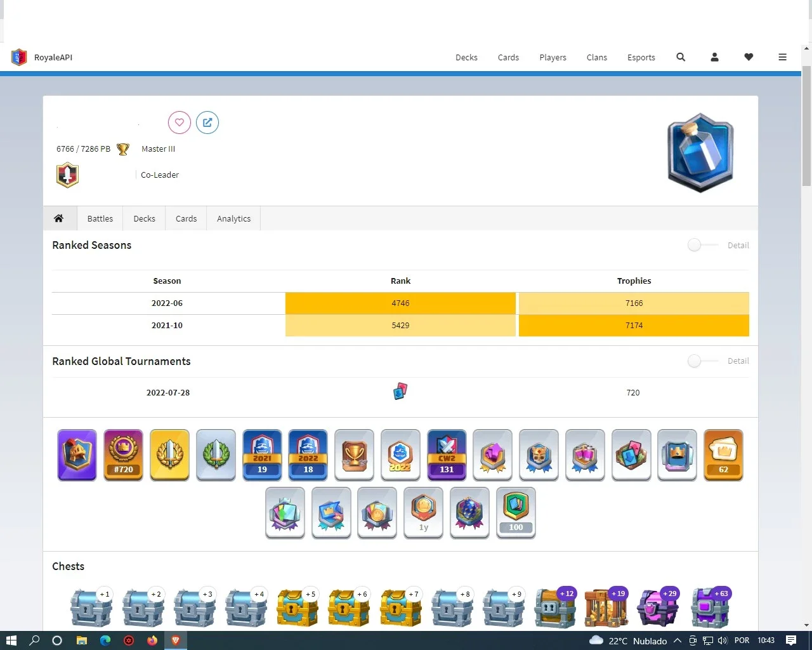This screenshot has width=812, height=650.
Task: Open Players in top navigation
Action: click(x=553, y=57)
